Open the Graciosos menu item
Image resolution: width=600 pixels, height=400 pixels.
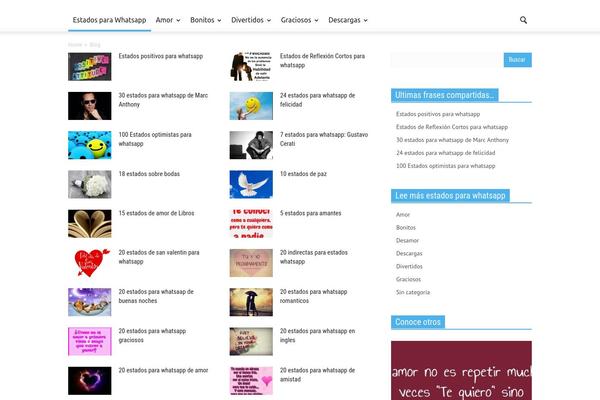[x=299, y=20]
